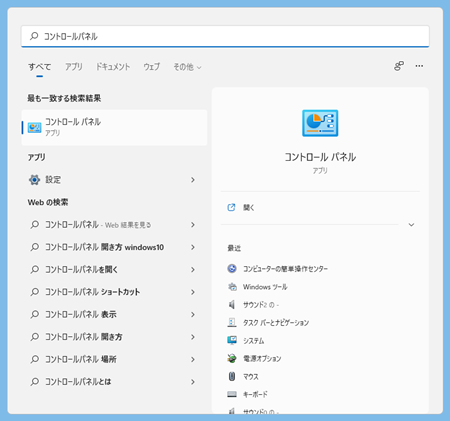The image size is (450, 421).
Task: Click search icon beside コントロールパネルとは
Action: [x=35, y=382]
